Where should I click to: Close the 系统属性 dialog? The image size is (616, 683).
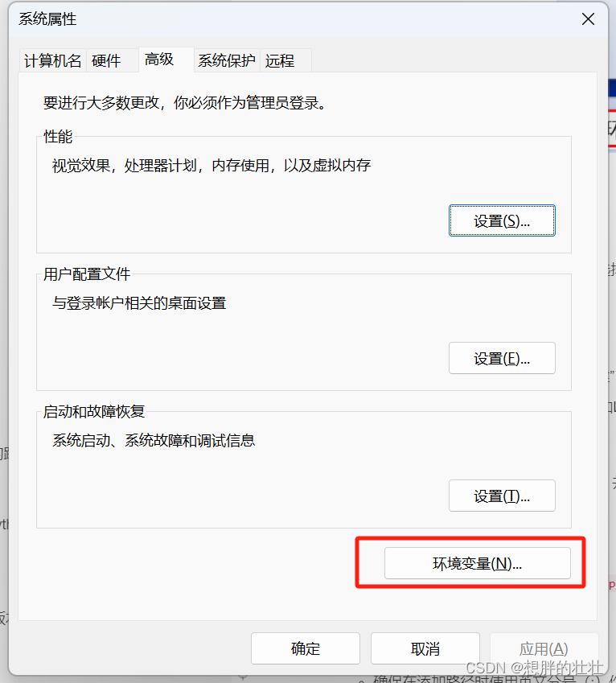click(x=588, y=19)
